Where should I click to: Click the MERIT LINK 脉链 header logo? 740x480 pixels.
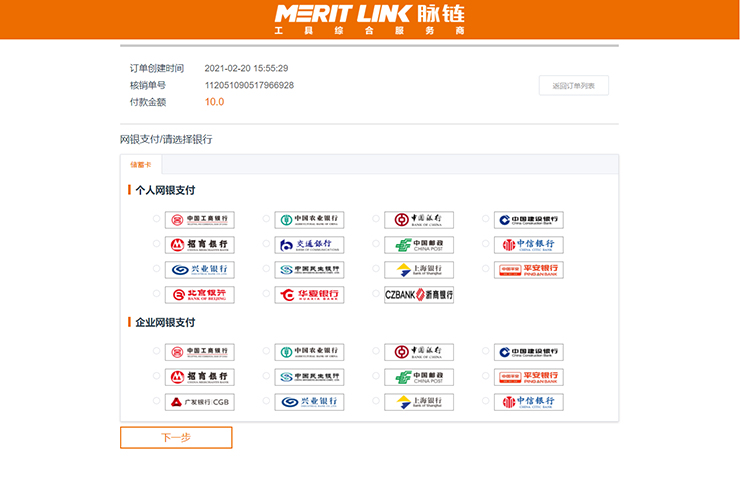point(370,20)
